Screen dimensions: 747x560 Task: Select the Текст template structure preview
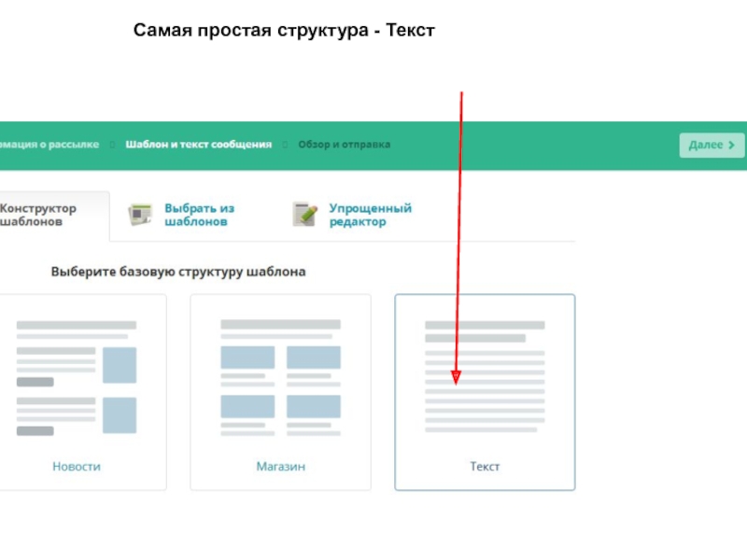tap(485, 377)
